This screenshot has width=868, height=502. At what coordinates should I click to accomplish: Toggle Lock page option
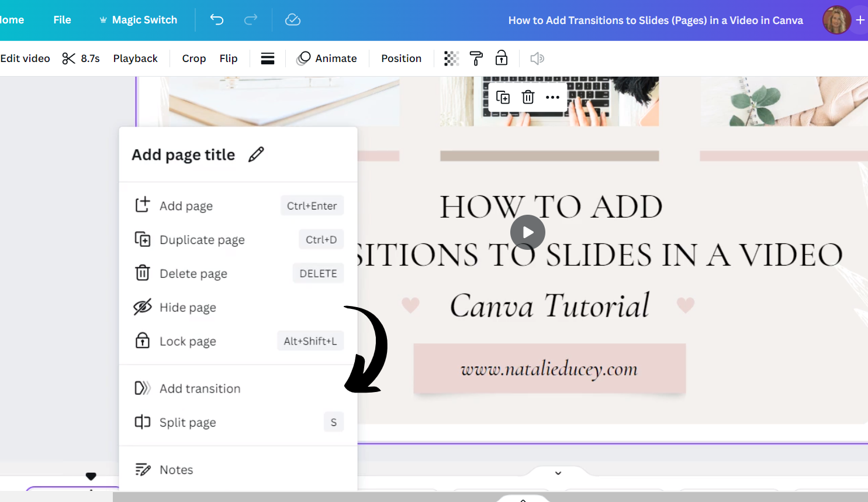pyautogui.click(x=238, y=341)
